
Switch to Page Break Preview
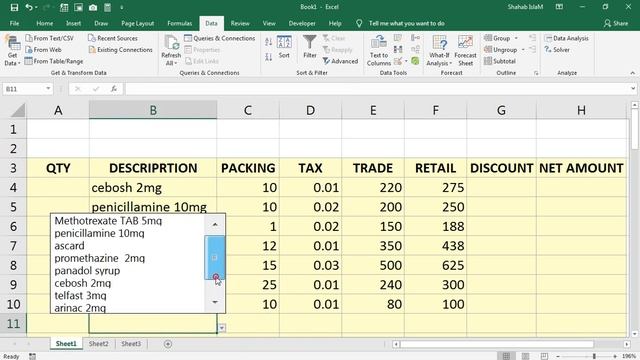[544, 356]
